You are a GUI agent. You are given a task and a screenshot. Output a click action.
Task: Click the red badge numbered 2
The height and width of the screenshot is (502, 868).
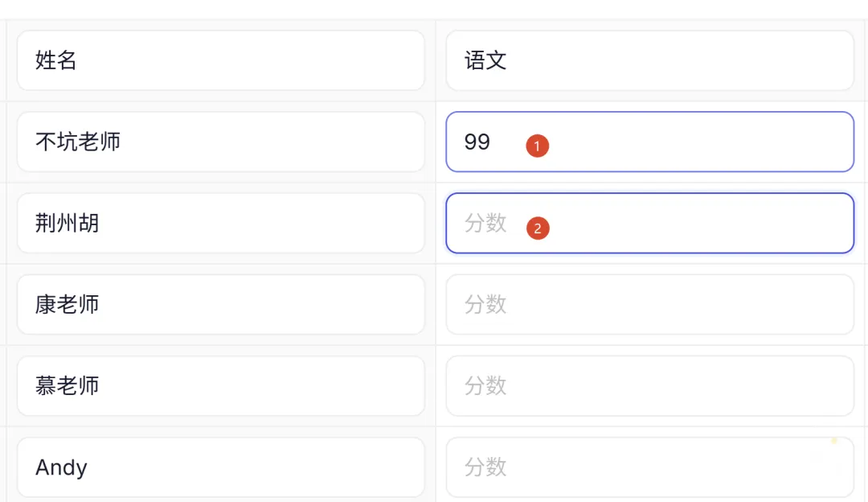click(537, 228)
